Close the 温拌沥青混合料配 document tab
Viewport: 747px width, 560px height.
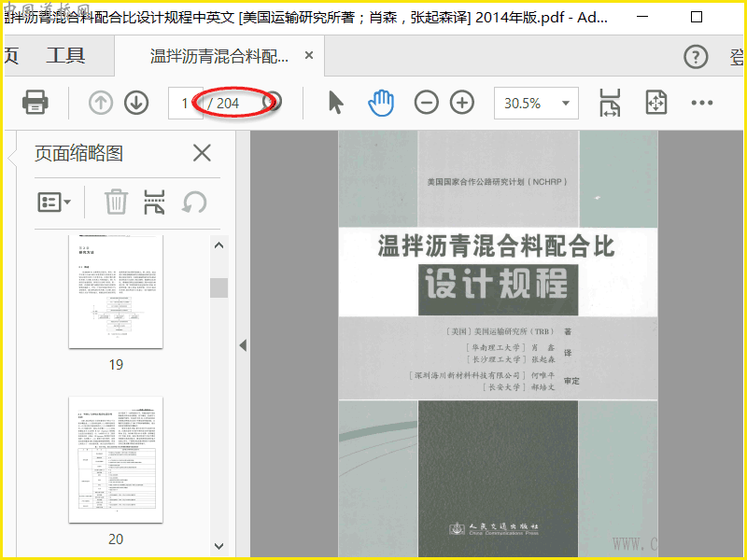[309, 56]
